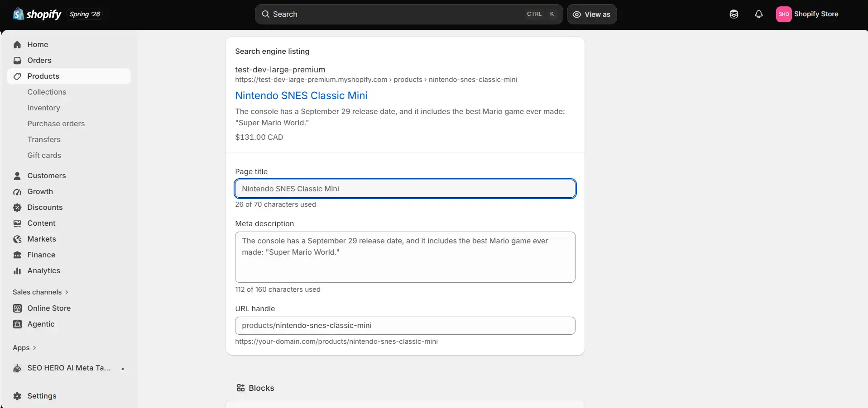The image size is (868, 408).
Task: Click the Spring '26 edition badge
Action: 85,14
